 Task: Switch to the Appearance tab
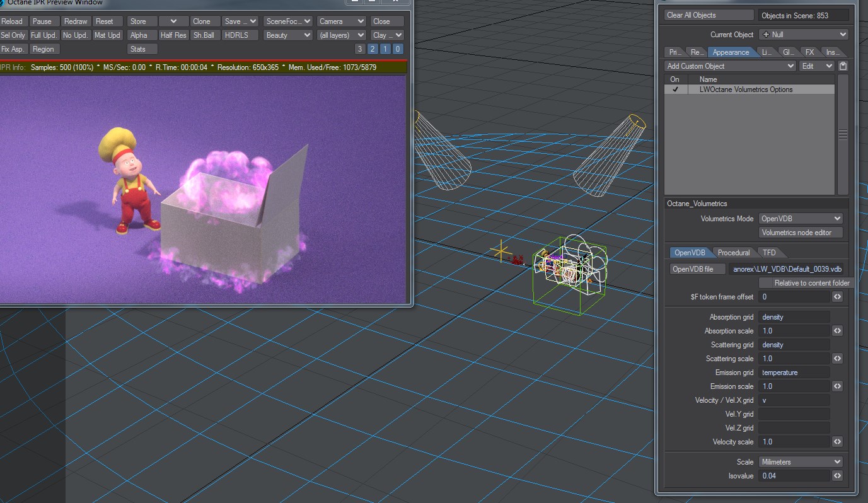731,52
